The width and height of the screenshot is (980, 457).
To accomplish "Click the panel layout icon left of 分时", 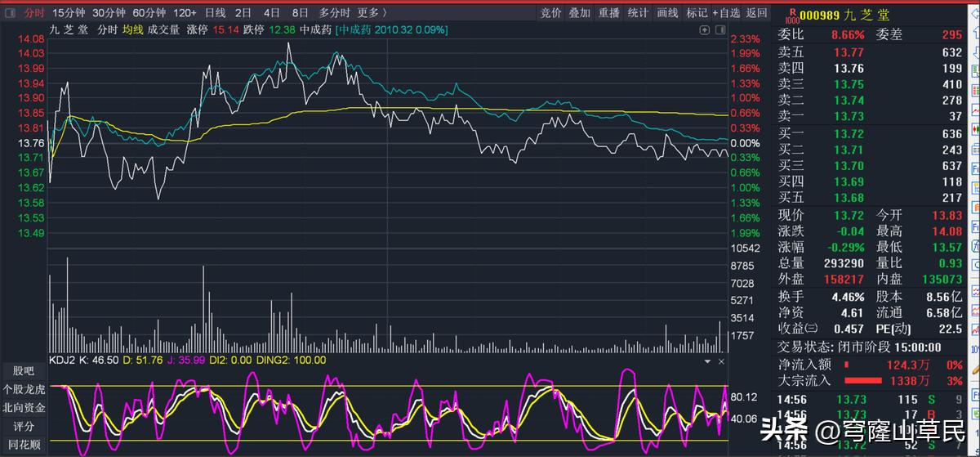I will (11, 13).
